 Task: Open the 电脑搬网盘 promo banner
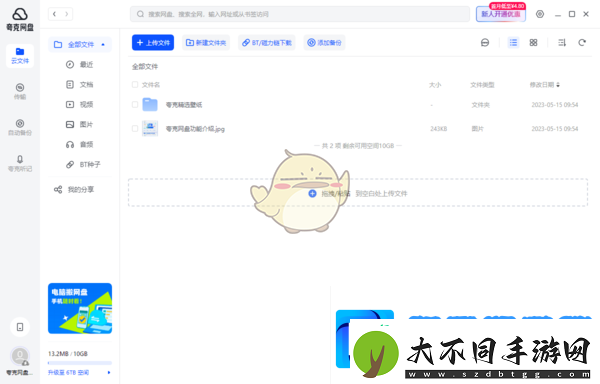coord(80,308)
